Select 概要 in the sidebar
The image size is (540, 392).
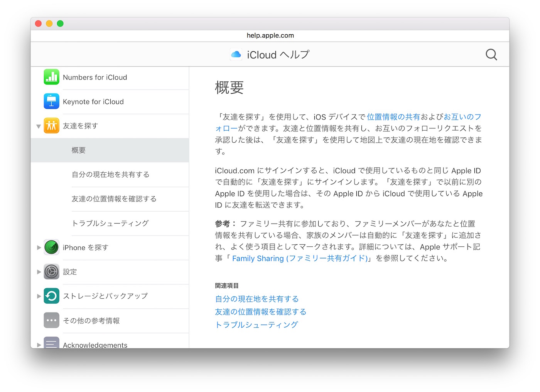click(x=110, y=150)
